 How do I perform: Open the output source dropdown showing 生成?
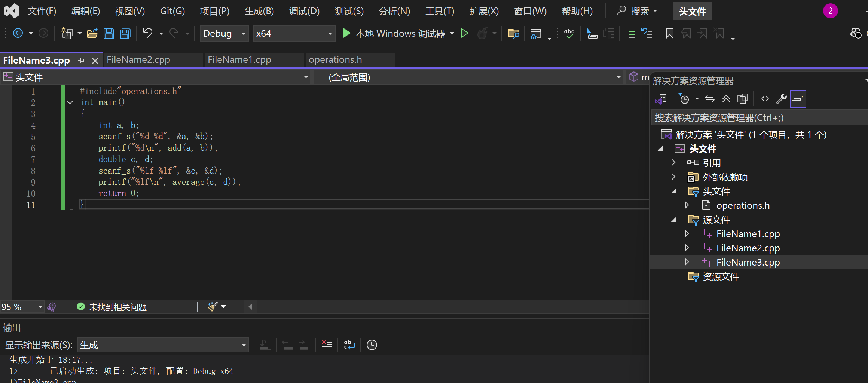click(x=163, y=345)
